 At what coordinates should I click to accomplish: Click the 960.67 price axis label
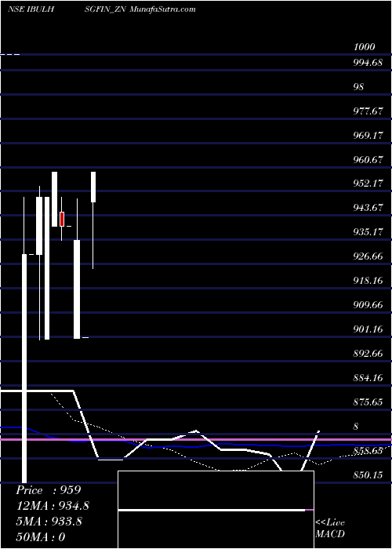(368, 160)
